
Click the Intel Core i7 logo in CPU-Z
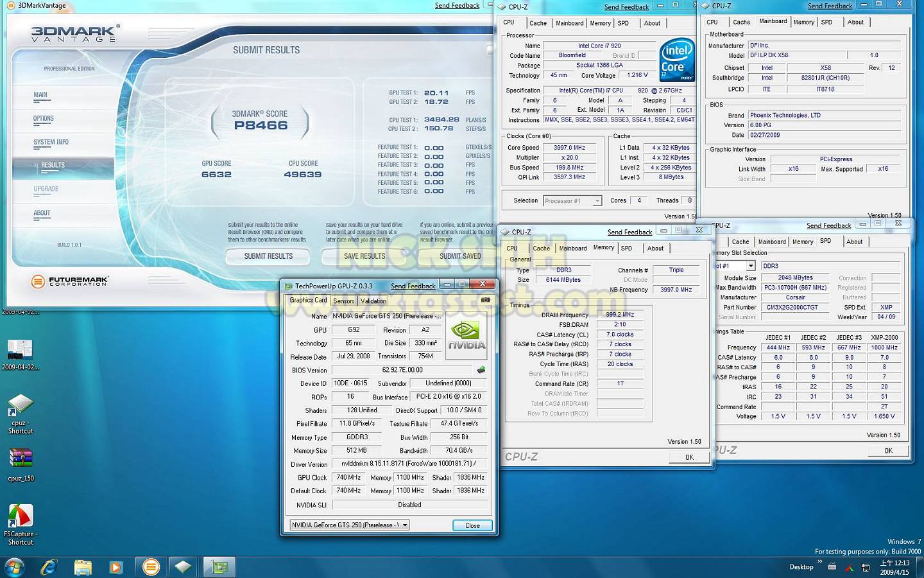tap(677, 60)
